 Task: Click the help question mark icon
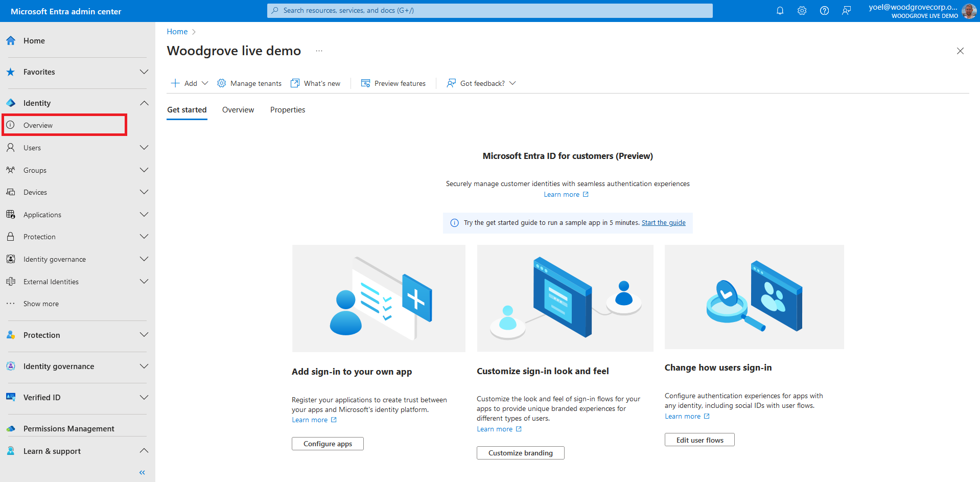click(x=824, y=11)
